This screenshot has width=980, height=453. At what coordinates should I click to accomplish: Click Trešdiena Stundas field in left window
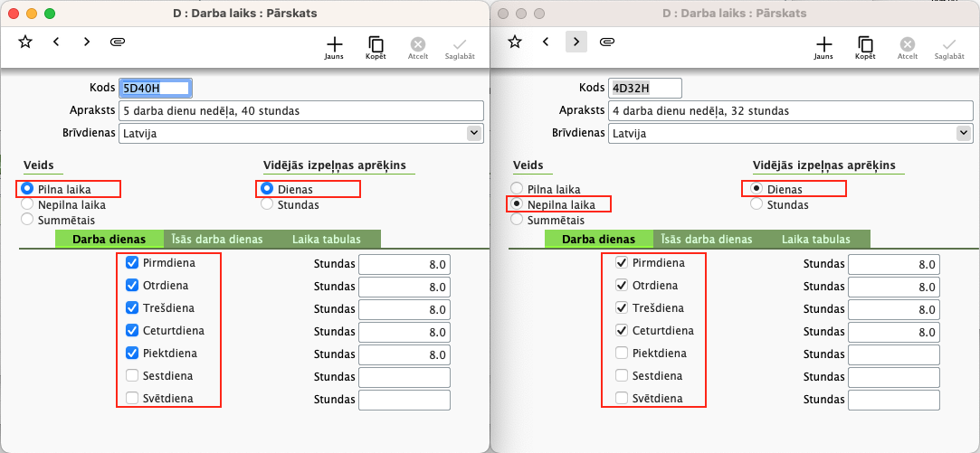[x=404, y=309]
